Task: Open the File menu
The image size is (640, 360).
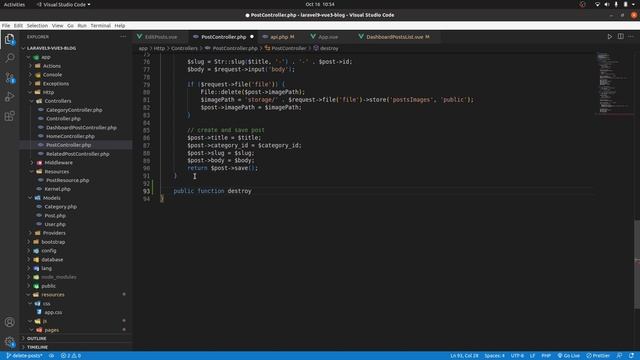Action: coord(6,26)
